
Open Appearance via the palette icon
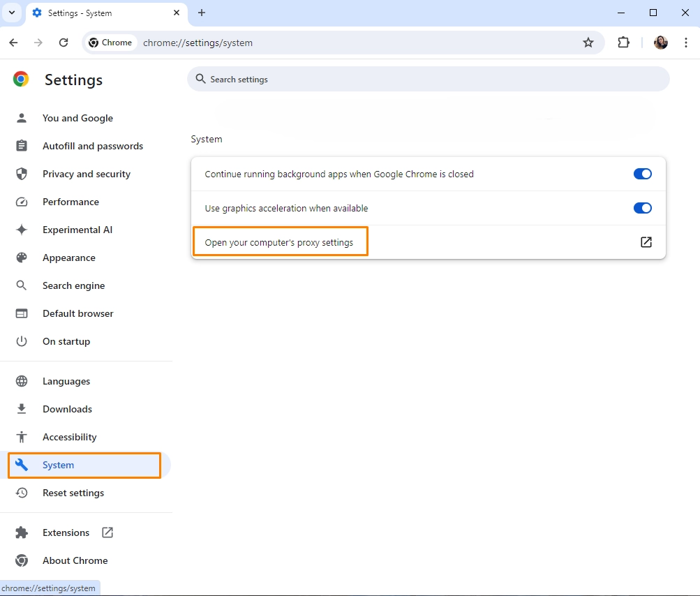tap(22, 258)
